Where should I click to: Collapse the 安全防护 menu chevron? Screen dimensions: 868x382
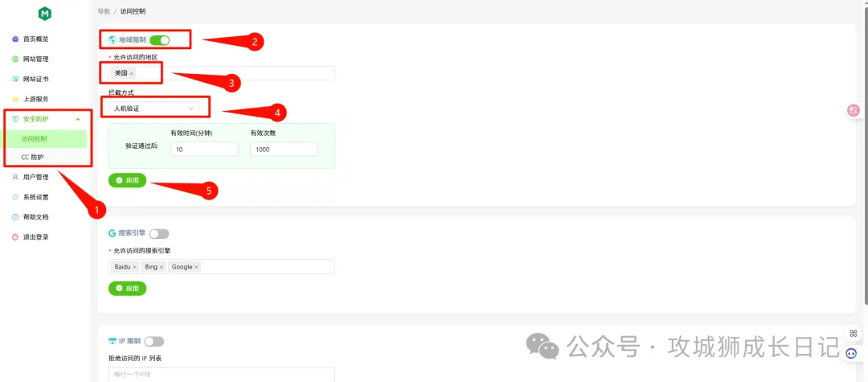tap(78, 119)
